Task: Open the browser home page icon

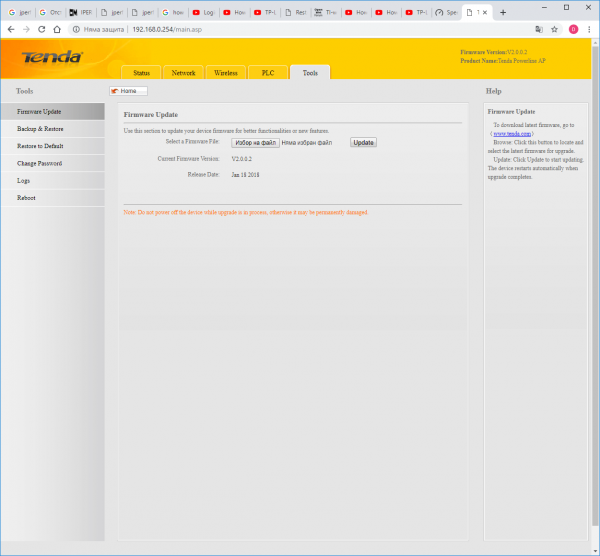Action: click(x=57, y=29)
